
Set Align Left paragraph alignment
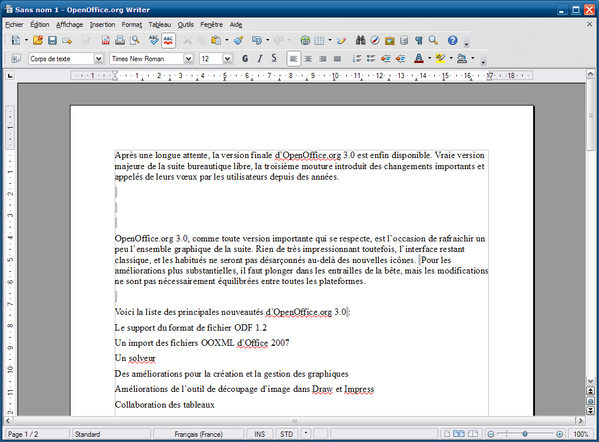point(293,58)
